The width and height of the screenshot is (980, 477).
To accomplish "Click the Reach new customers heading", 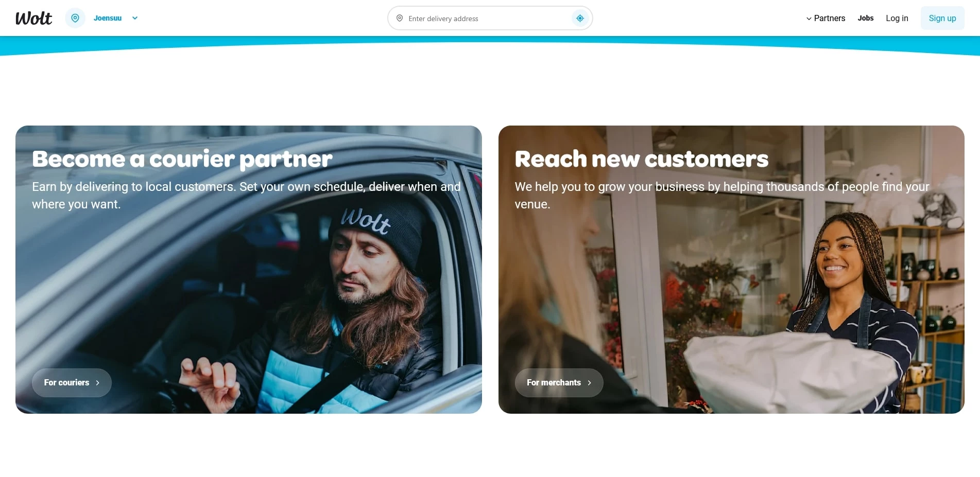I will pos(641,159).
